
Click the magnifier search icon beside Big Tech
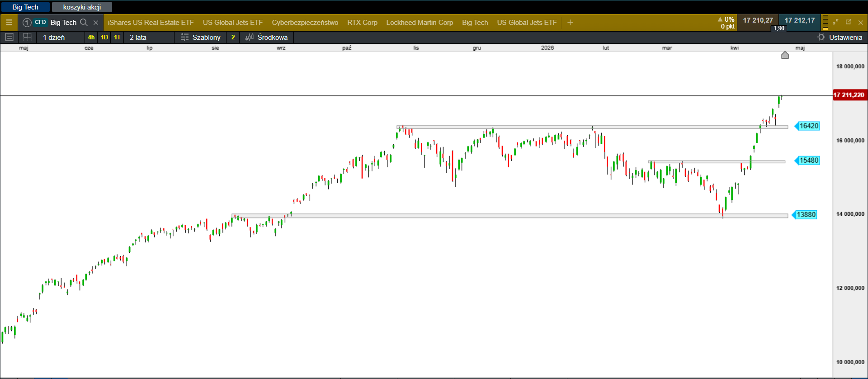pos(84,22)
